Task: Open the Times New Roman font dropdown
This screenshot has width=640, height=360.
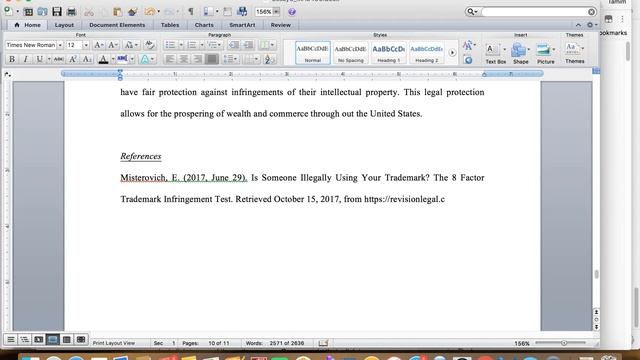Action: coord(60,45)
